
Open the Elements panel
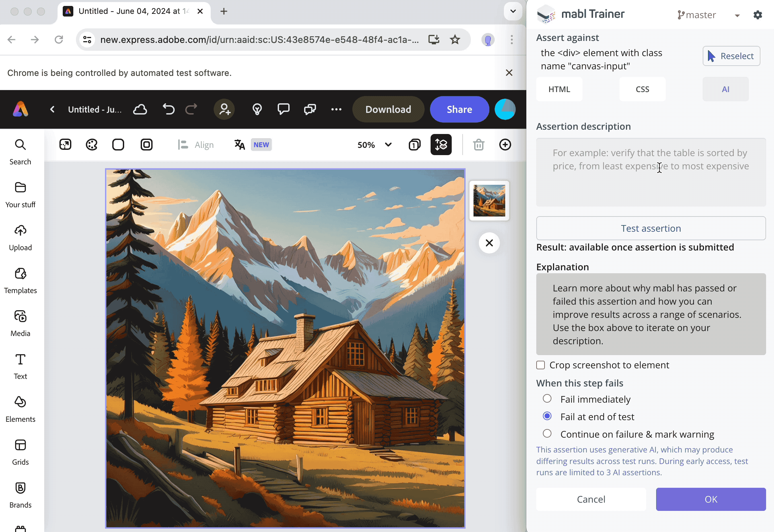pyautogui.click(x=20, y=408)
